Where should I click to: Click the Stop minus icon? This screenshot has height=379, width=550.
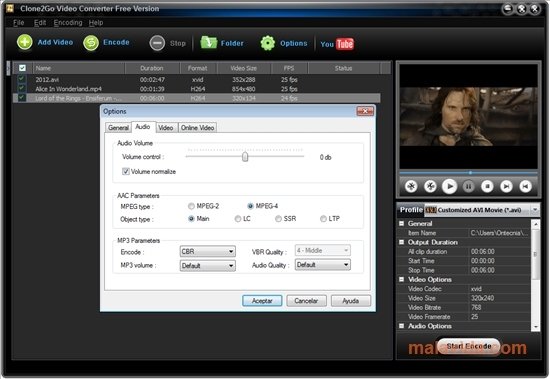(157, 43)
